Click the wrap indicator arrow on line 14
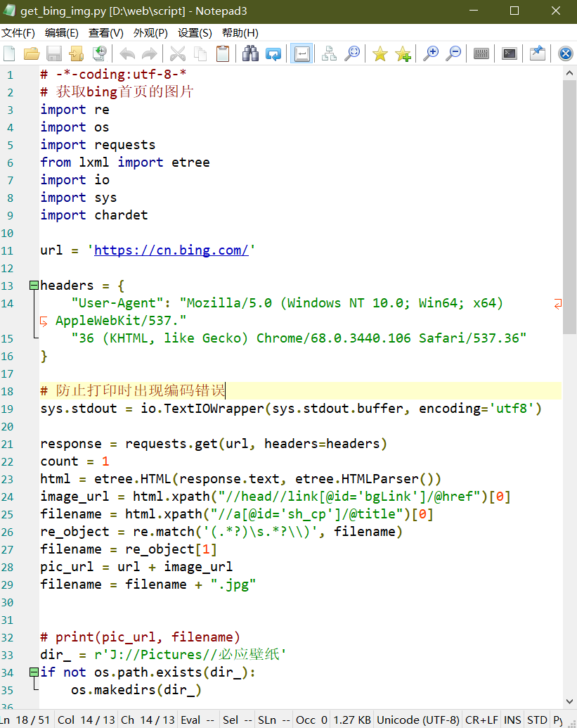577x728 pixels. pos(558,304)
